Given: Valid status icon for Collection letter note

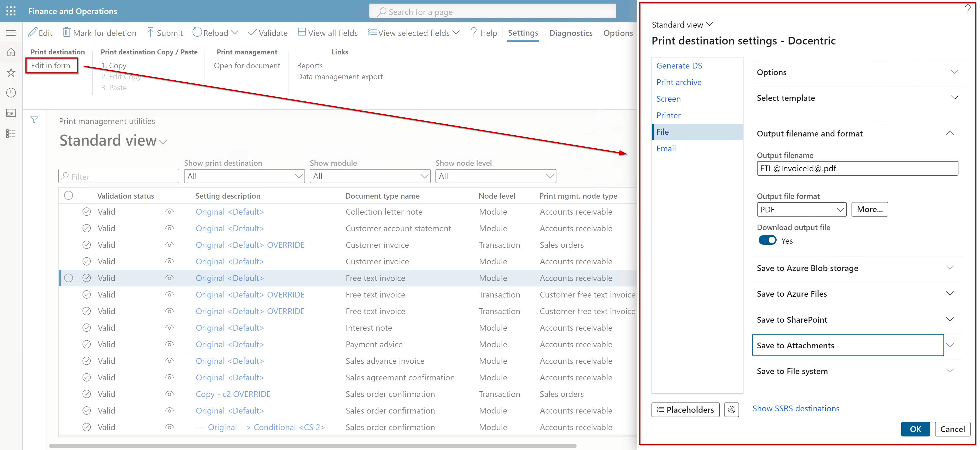Looking at the screenshot, I should (x=87, y=212).
